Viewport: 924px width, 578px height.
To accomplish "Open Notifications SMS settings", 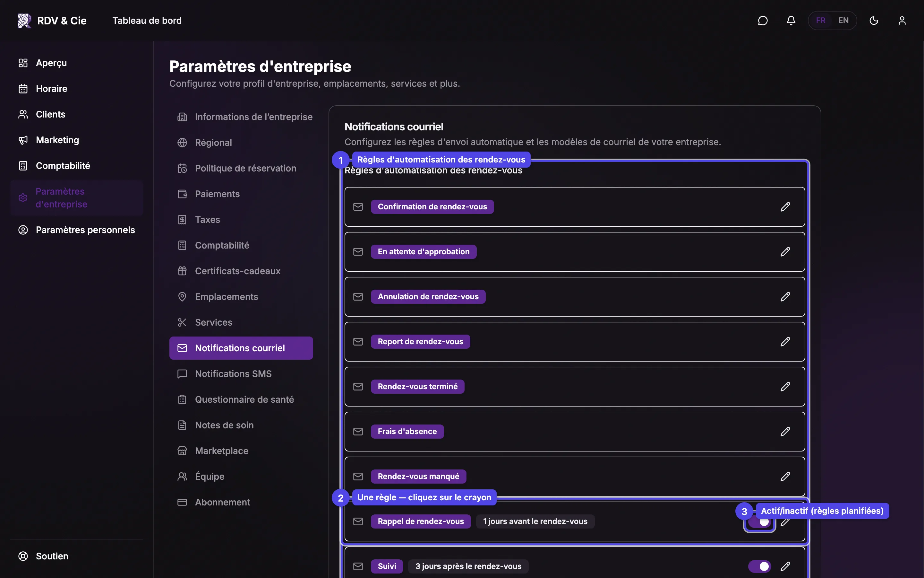I will coord(241,374).
